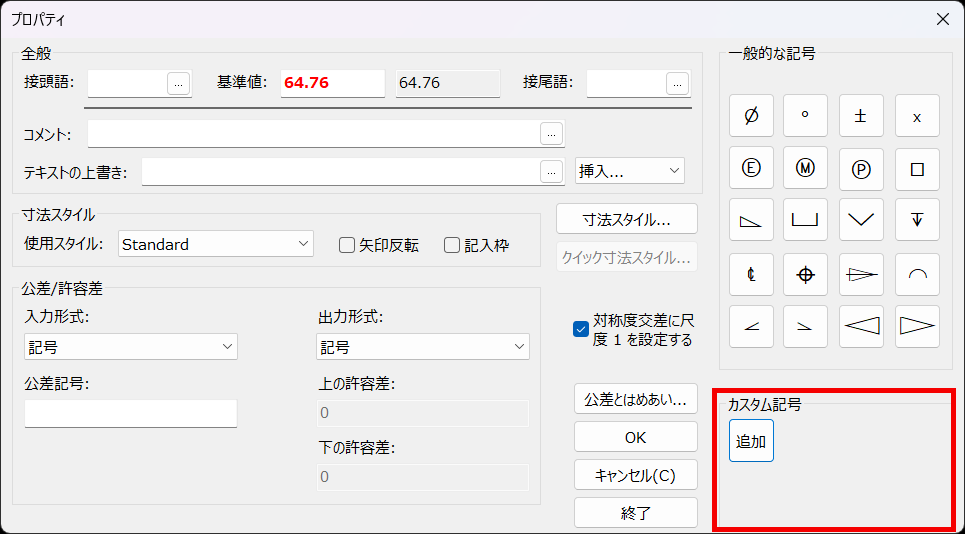Insert the arc length symbol

917,274
